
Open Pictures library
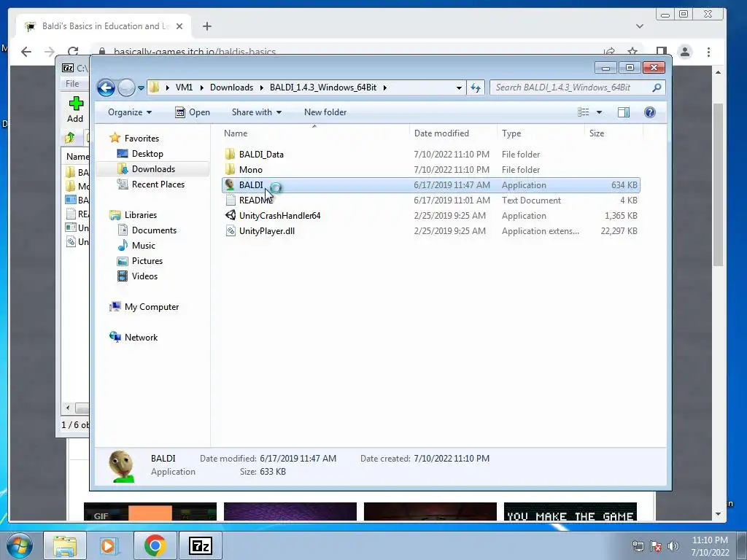point(147,261)
